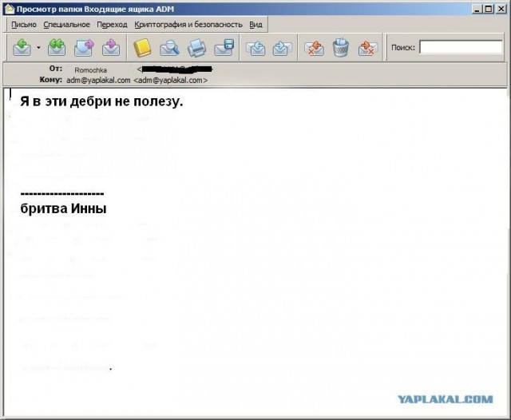Click the magnifier Find message icon

169,48
